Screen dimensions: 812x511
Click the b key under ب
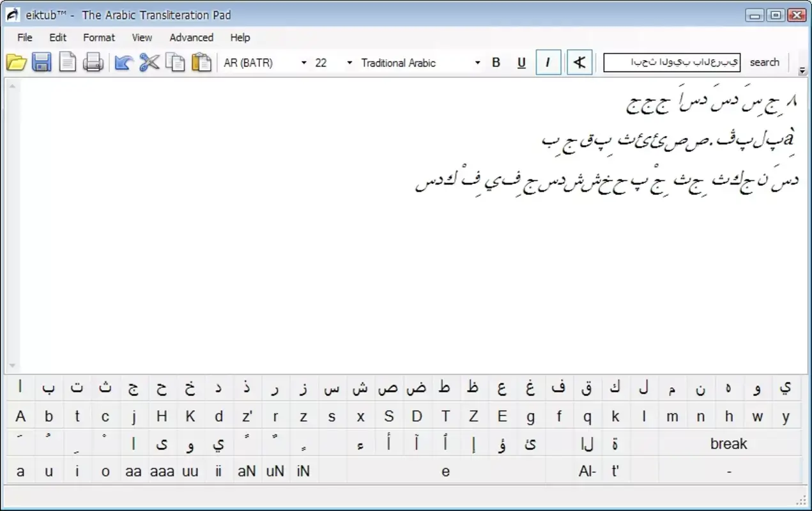tap(49, 417)
